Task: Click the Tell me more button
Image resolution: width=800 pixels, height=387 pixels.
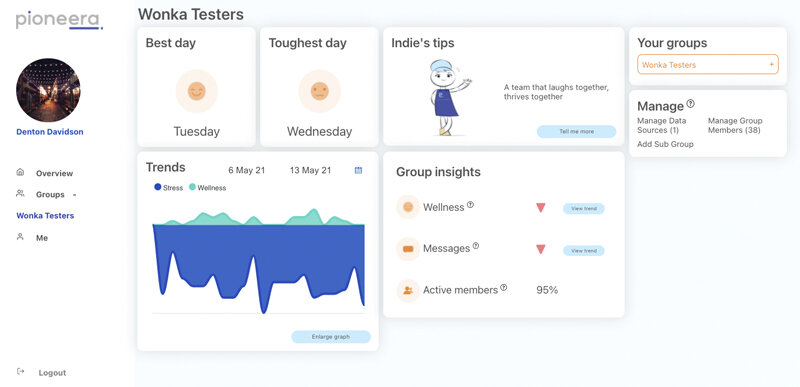Action: [577, 132]
